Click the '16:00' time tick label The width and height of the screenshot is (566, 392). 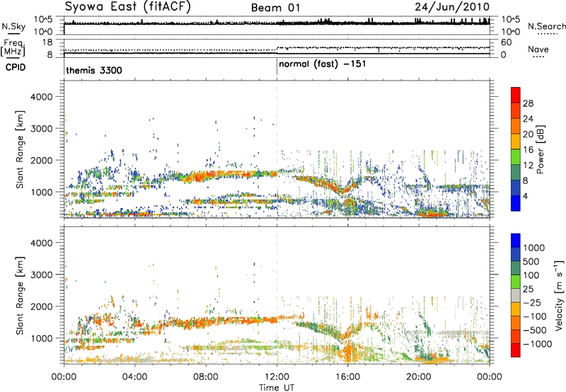[347, 377]
